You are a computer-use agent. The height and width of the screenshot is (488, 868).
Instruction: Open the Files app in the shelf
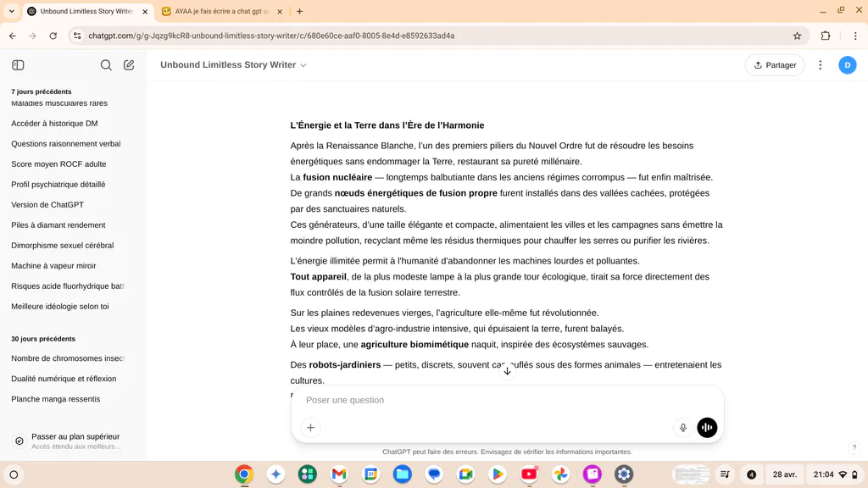[x=403, y=474]
